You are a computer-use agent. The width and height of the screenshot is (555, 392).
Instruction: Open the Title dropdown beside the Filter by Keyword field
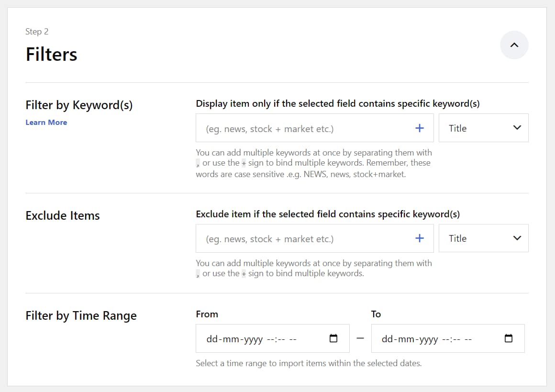point(483,128)
